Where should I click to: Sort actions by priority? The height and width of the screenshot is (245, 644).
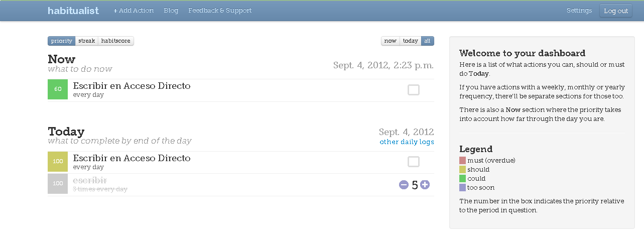(x=62, y=41)
